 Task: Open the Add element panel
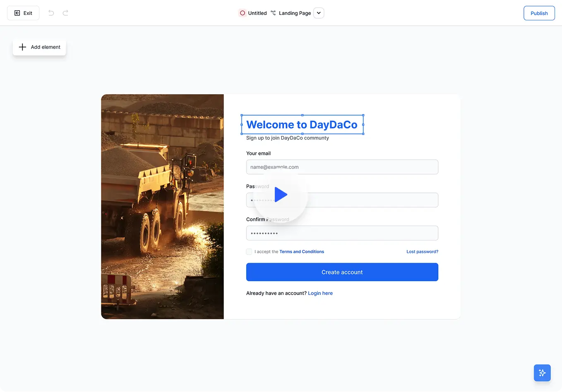(39, 47)
